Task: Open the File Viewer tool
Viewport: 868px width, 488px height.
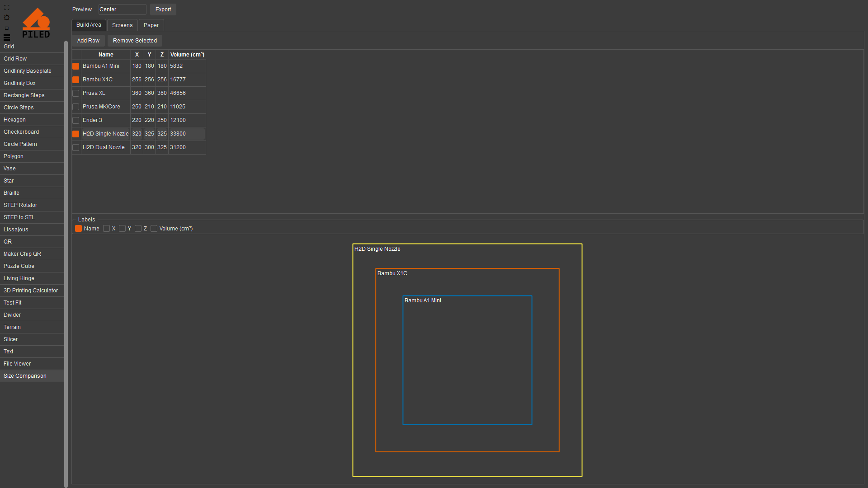Action: click(32, 364)
